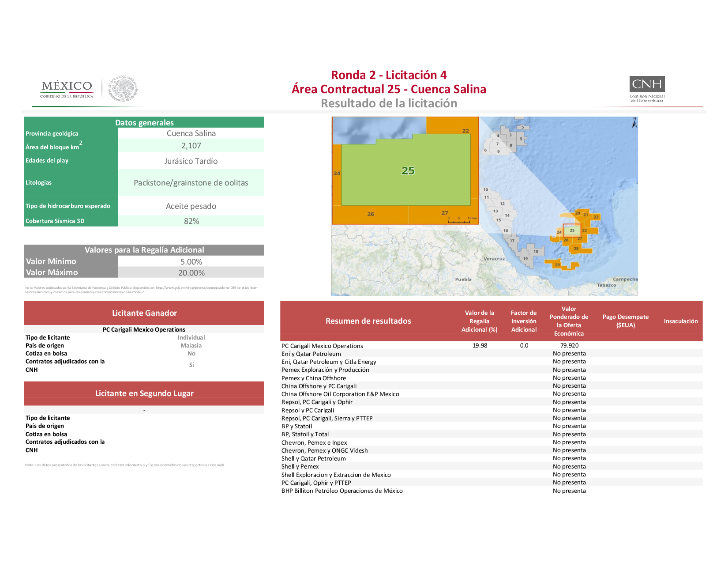The height and width of the screenshot is (563, 728).
Task: Click the green block 25 on the map inset
Action: (x=406, y=170)
